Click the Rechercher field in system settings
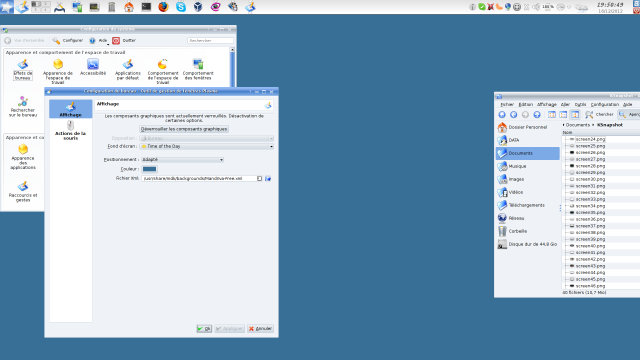640x360 pixels. click(210, 40)
